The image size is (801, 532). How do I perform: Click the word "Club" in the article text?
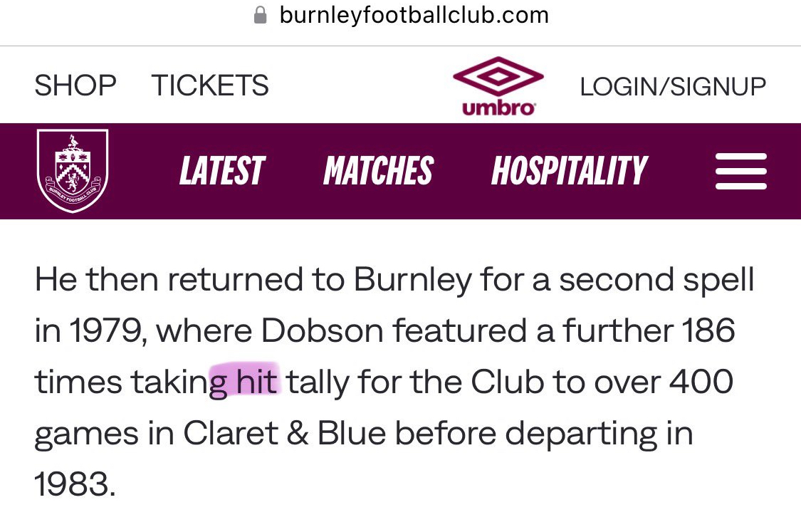click(x=508, y=382)
